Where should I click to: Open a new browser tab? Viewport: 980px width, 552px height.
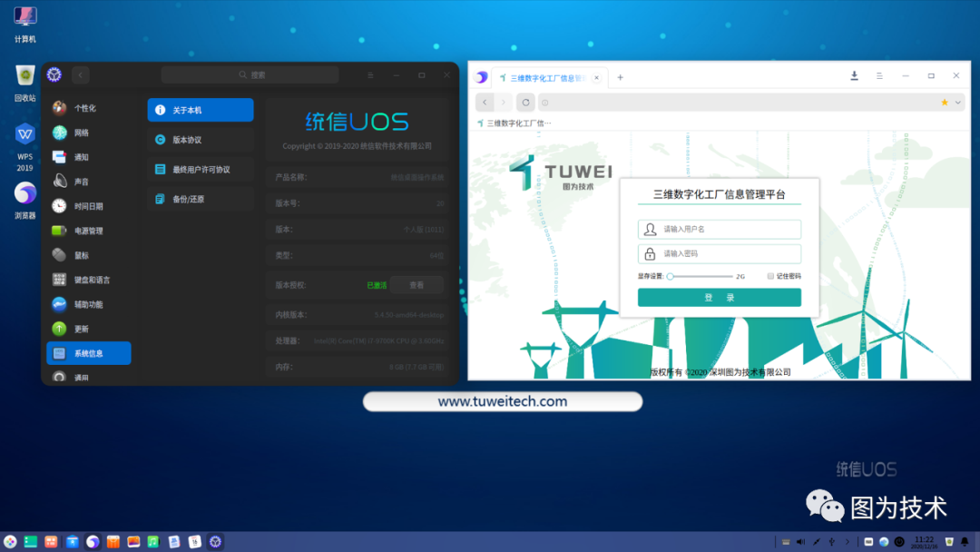point(620,77)
